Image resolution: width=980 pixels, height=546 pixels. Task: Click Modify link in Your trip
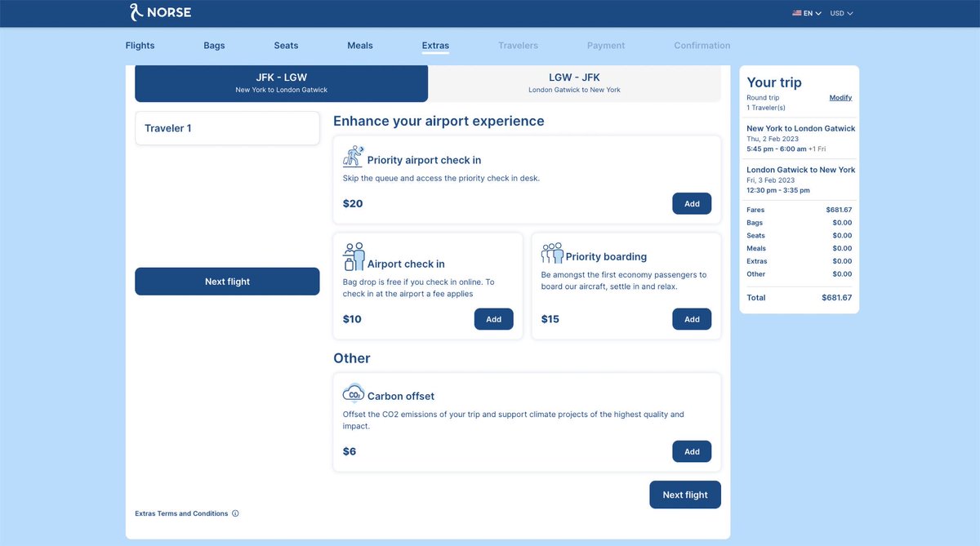[840, 98]
